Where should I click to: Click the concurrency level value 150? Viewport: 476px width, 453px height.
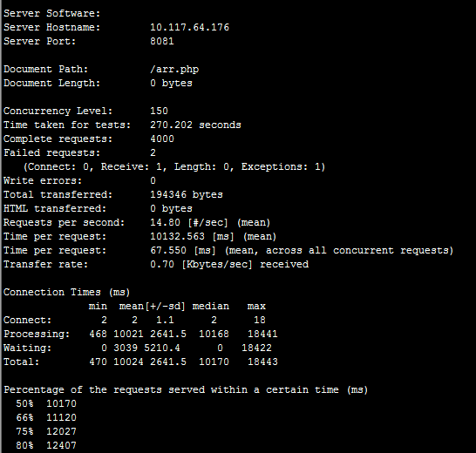159,111
